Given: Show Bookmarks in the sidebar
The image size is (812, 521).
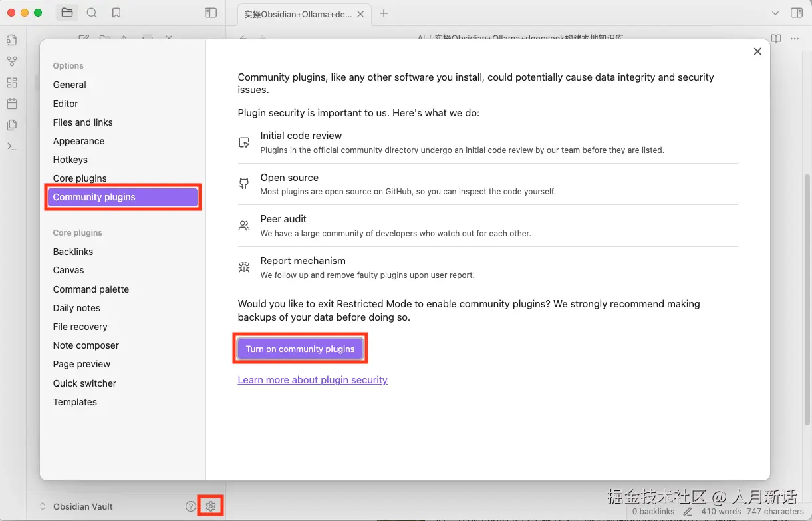Looking at the screenshot, I should [116, 12].
